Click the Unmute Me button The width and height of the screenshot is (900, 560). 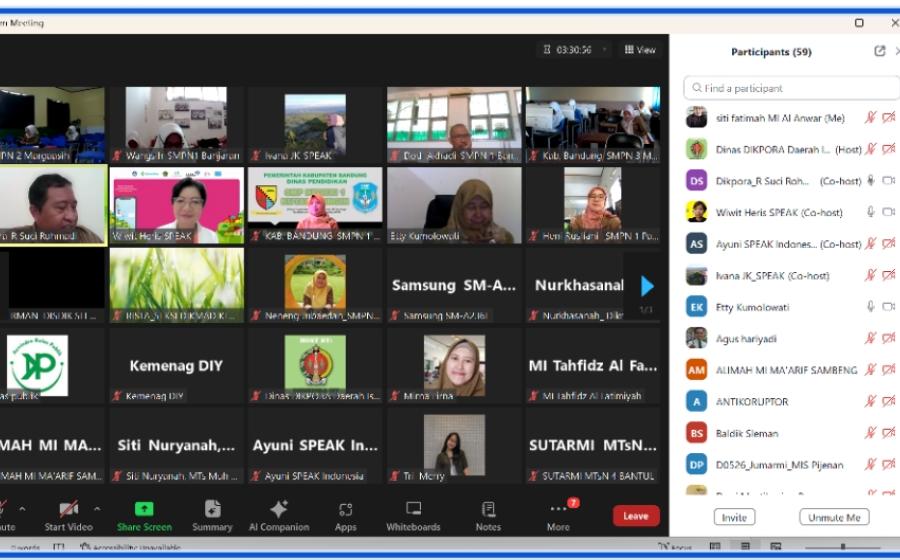834,518
